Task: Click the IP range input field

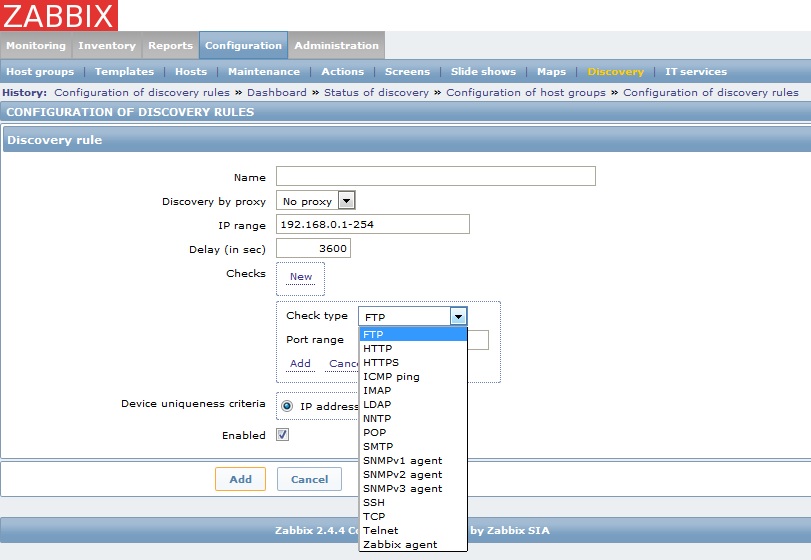Action: click(372, 224)
